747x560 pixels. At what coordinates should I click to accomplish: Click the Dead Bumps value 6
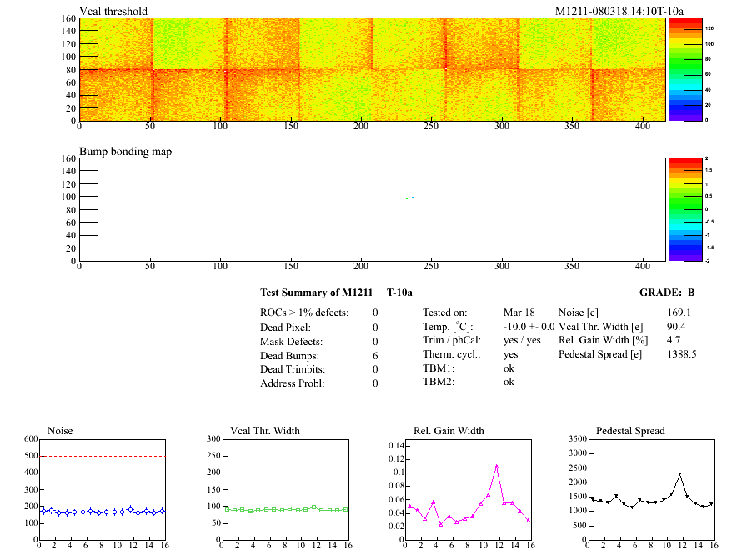tap(375, 355)
